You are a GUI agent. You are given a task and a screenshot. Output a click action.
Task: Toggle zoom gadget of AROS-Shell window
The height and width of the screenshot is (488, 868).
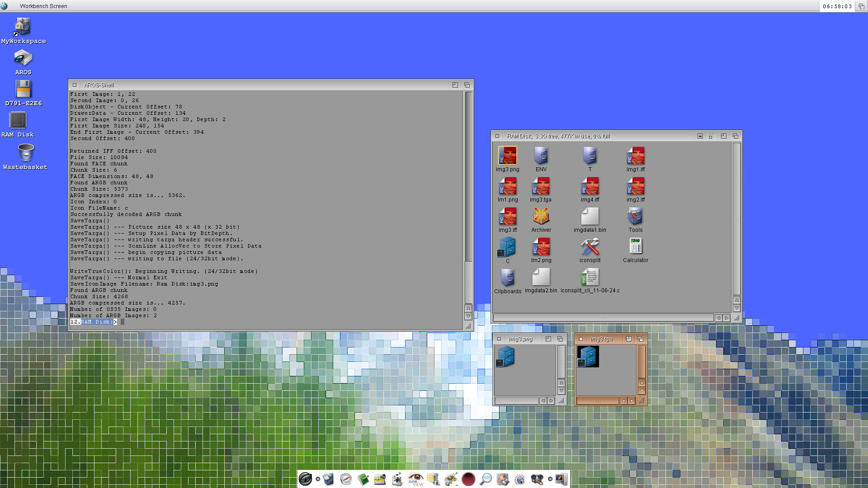[455, 85]
